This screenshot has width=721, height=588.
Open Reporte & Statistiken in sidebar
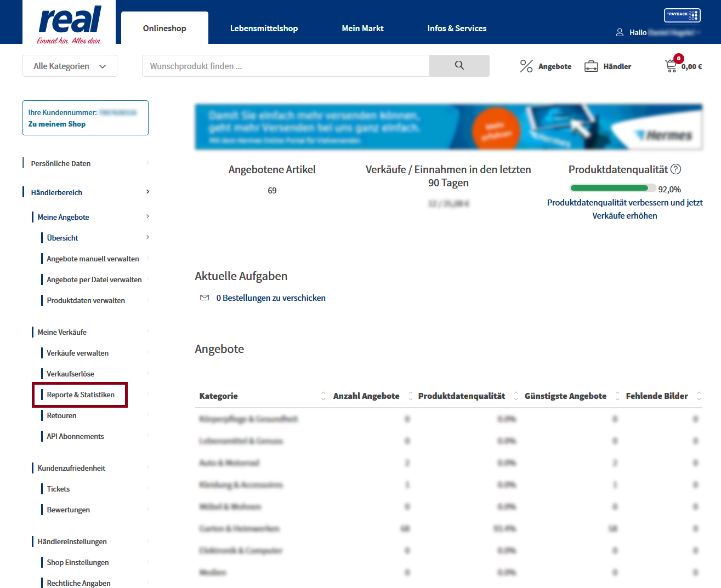pos(81,395)
